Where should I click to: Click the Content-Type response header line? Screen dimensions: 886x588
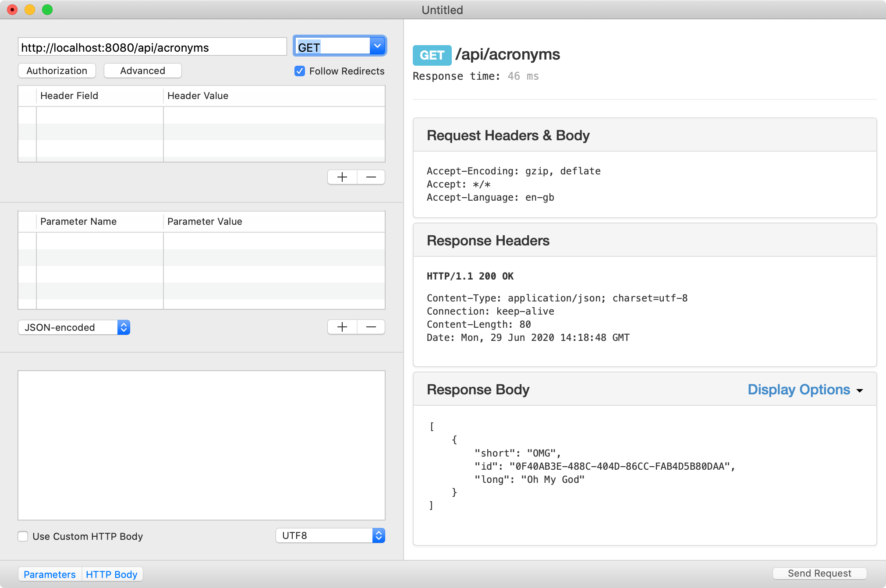(557, 298)
